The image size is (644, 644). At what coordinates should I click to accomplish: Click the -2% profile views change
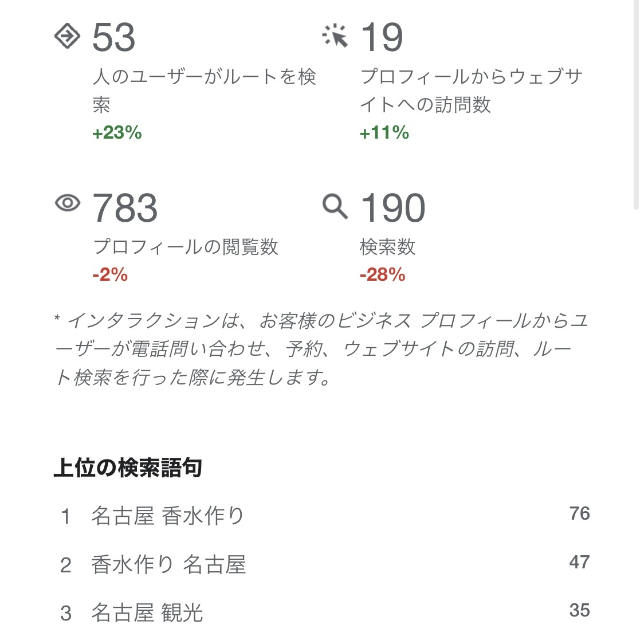tap(110, 275)
